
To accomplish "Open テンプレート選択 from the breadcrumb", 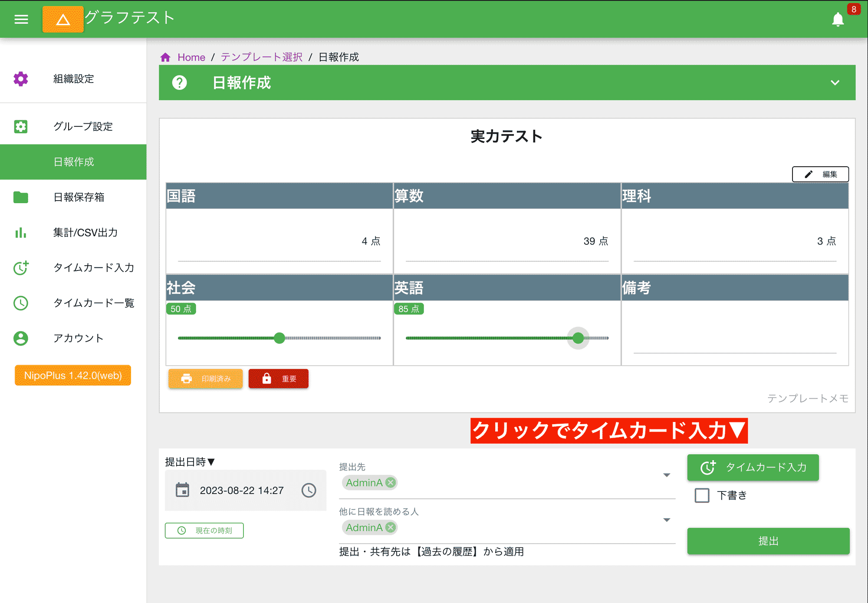I will click(261, 57).
